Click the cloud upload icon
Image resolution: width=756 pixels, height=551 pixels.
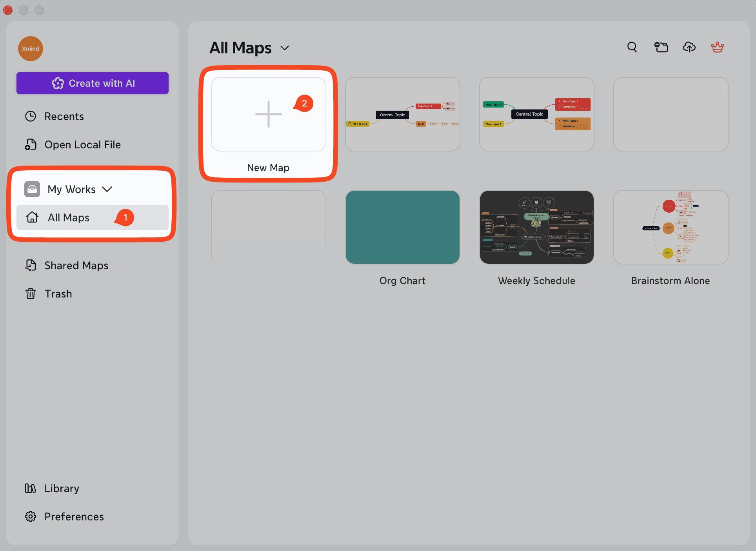689,47
